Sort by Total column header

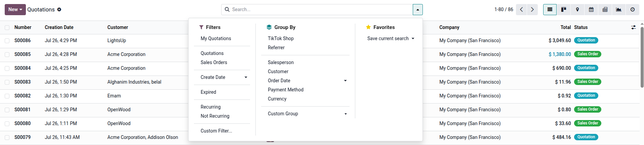566,27
